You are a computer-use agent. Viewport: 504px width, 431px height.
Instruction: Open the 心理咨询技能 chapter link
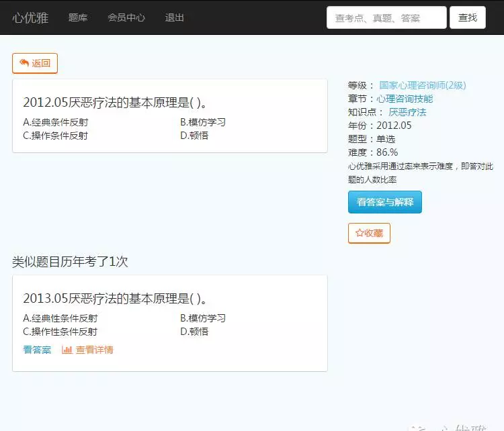click(x=405, y=99)
